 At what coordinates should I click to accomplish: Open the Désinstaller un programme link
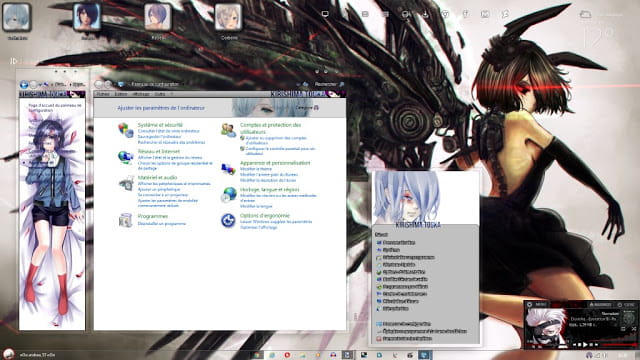click(x=162, y=224)
